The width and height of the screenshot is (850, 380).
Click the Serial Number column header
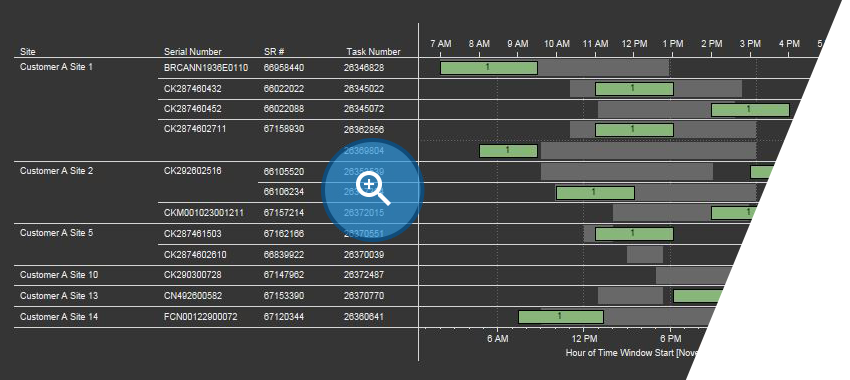point(192,52)
